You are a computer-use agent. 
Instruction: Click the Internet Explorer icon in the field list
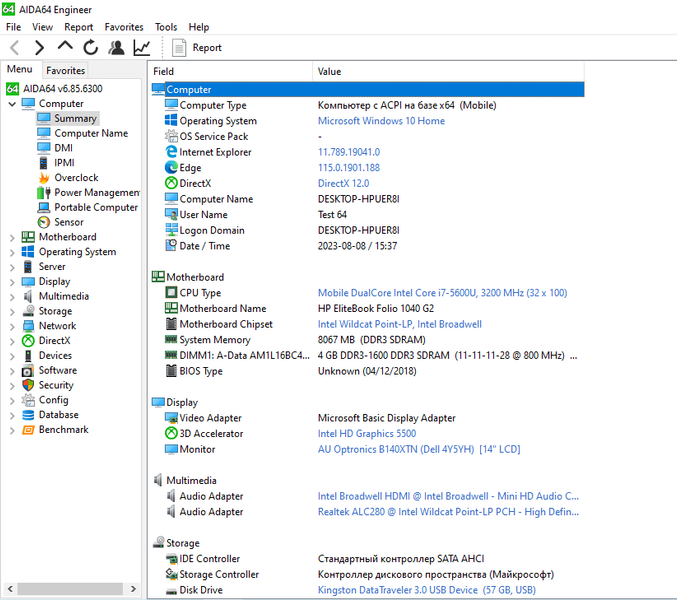(171, 152)
